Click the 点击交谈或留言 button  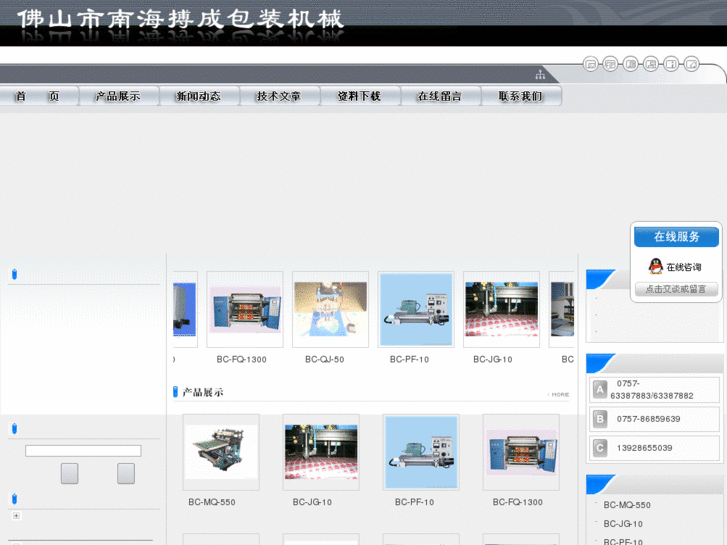point(676,289)
